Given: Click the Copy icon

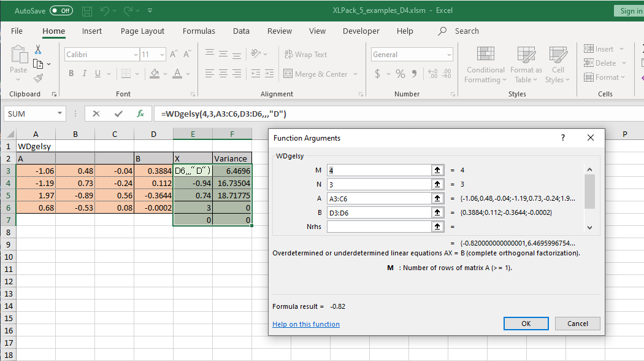Looking at the screenshot, I should click(x=38, y=64).
